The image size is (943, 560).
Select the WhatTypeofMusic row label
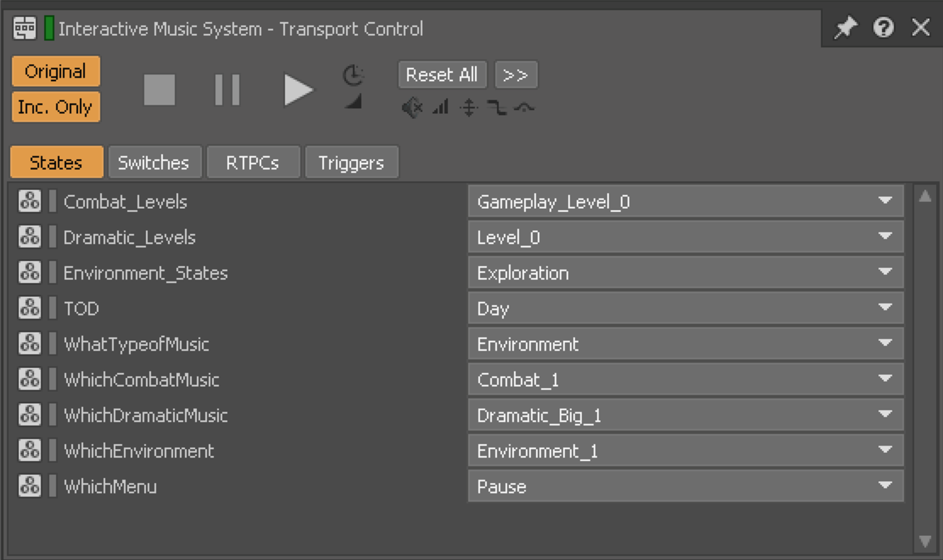click(x=136, y=344)
